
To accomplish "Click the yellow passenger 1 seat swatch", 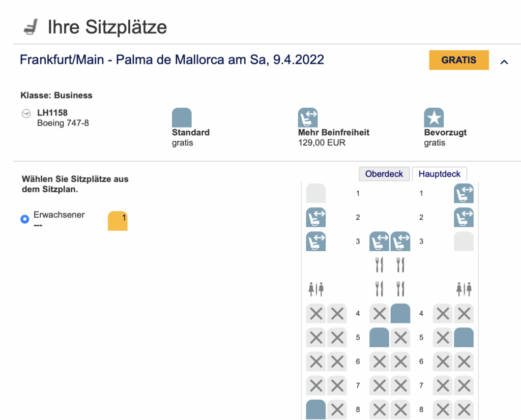I will point(118,221).
